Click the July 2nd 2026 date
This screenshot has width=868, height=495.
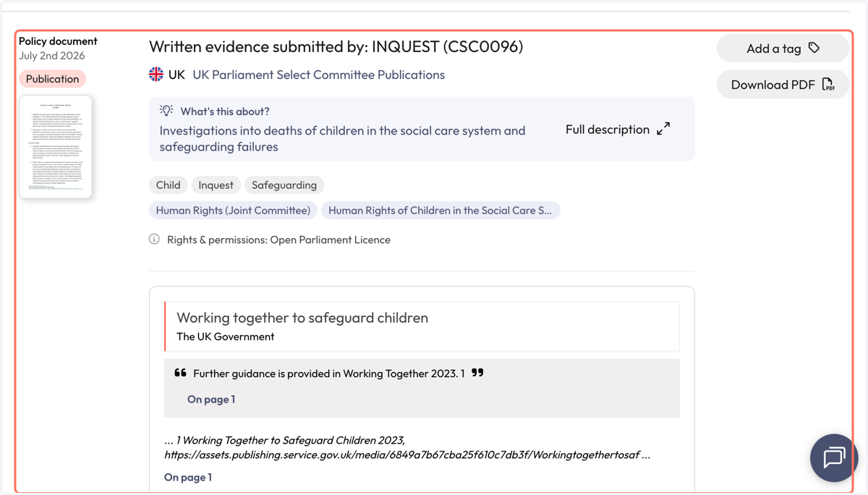pyautogui.click(x=52, y=56)
